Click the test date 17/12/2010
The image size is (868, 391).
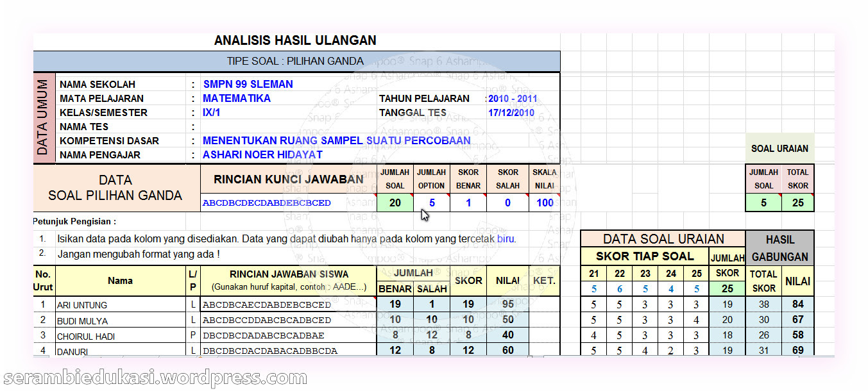(511, 112)
